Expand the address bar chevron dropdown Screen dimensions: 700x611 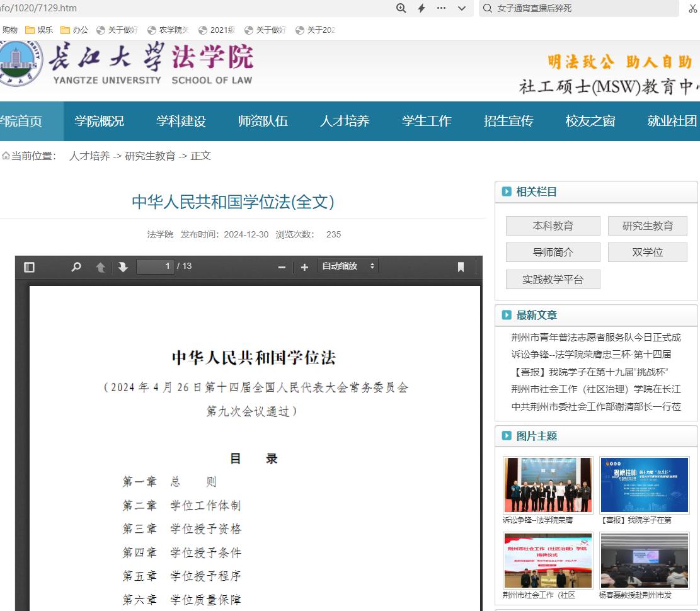461,8
